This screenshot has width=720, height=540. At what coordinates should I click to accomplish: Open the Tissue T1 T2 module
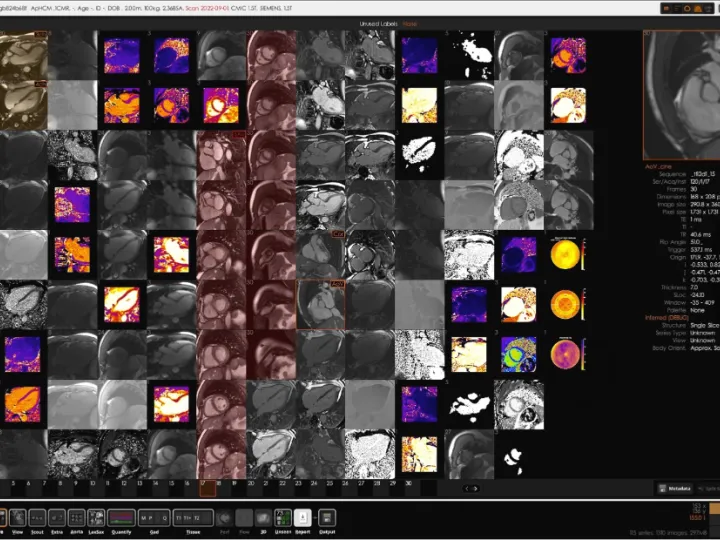(193, 518)
